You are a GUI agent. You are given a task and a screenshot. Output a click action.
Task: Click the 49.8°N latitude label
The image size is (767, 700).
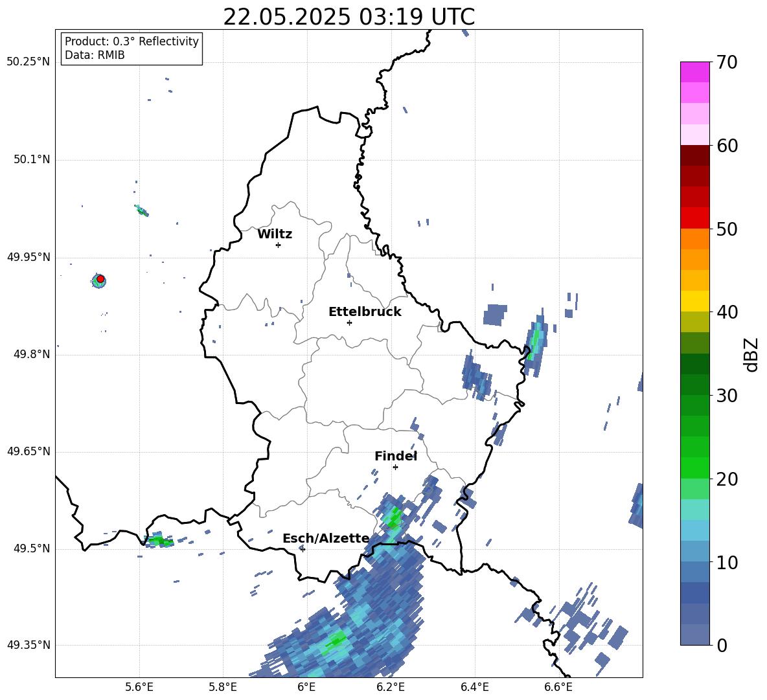click(x=32, y=354)
